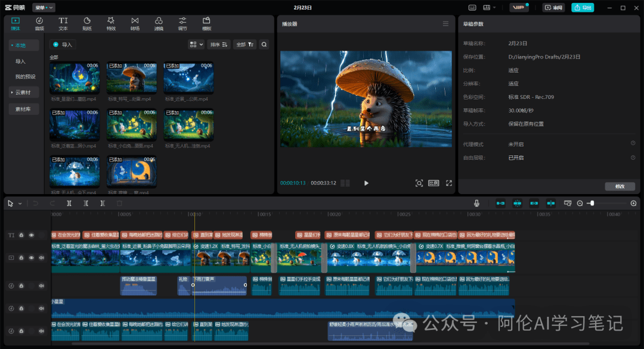Select the 媒体 media icon
This screenshot has height=349, width=644.
point(15,24)
